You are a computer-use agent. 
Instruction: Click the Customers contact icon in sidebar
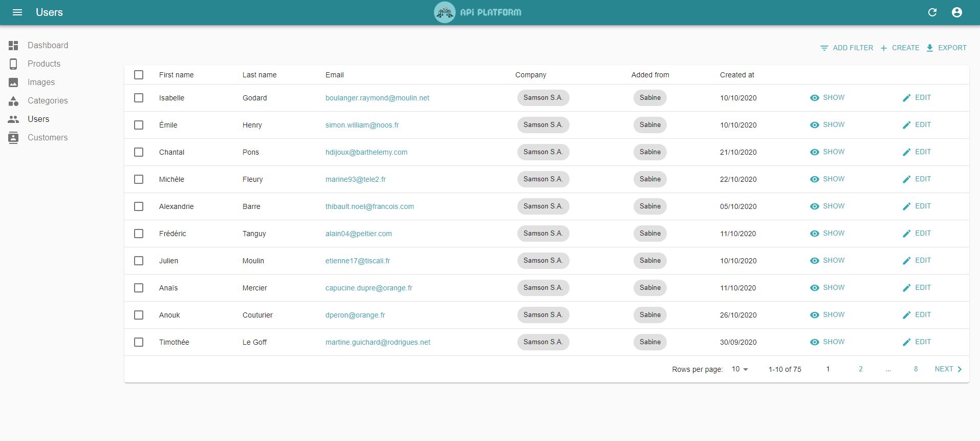(x=14, y=138)
